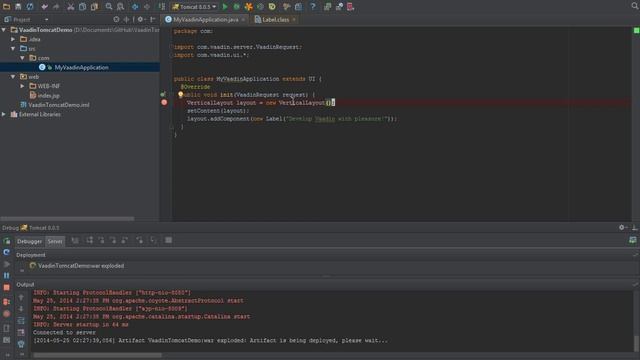Click the yellow intention light bulb
The width and height of the screenshot is (640, 360).
(180, 94)
